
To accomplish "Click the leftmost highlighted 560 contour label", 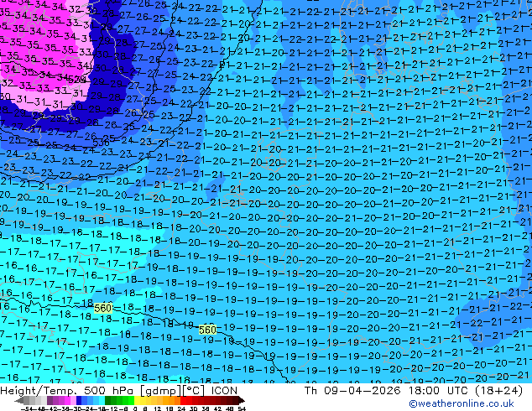I will pos(103,309).
